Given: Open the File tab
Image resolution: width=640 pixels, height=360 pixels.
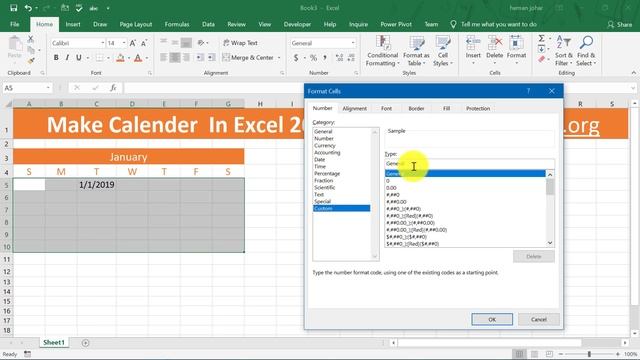Looking at the screenshot, I should (x=15, y=24).
